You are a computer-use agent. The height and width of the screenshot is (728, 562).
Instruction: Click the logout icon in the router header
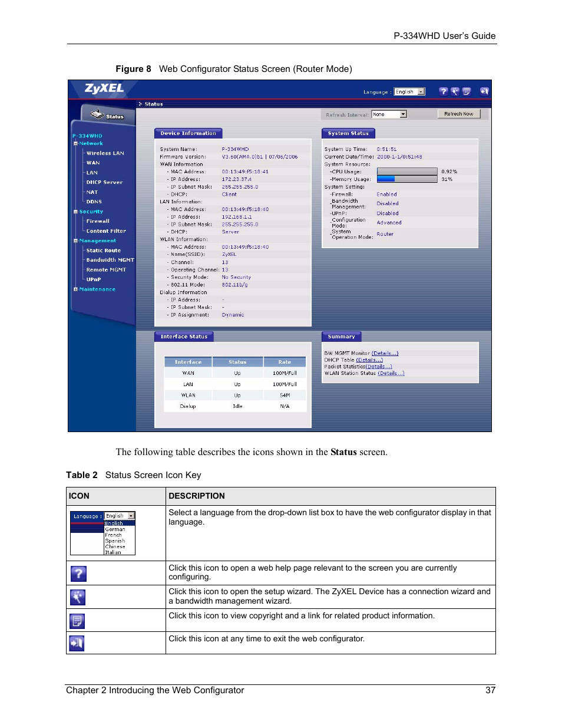click(x=484, y=91)
